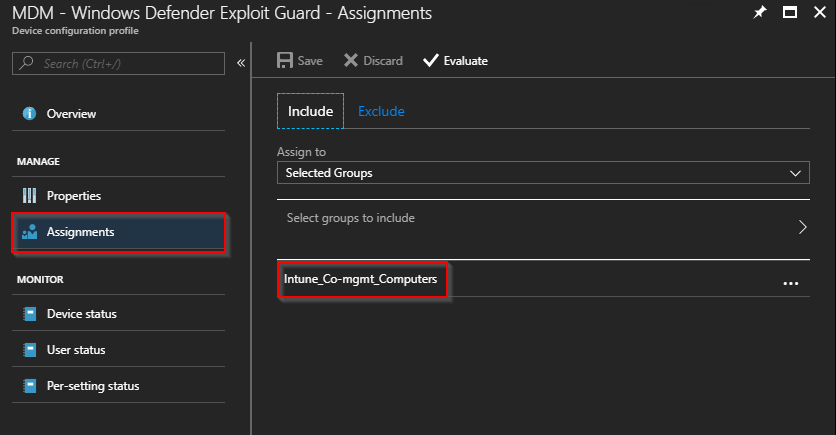
Task: Click the Assignments people icon
Action: click(x=29, y=232)
